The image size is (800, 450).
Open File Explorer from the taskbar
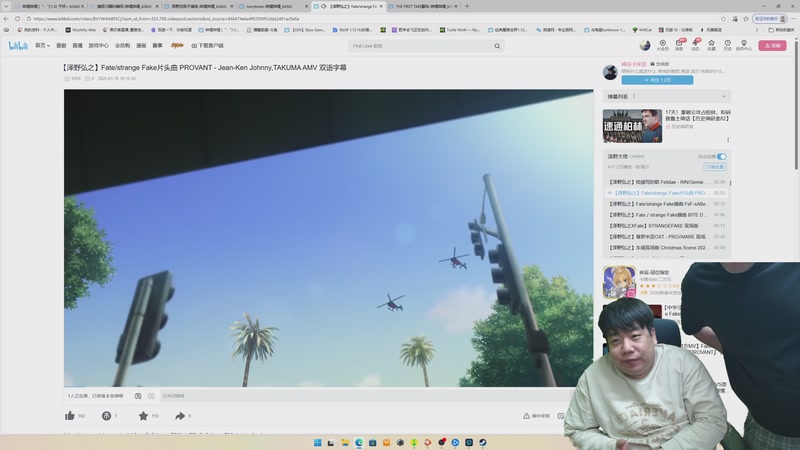tap(345, 442)
